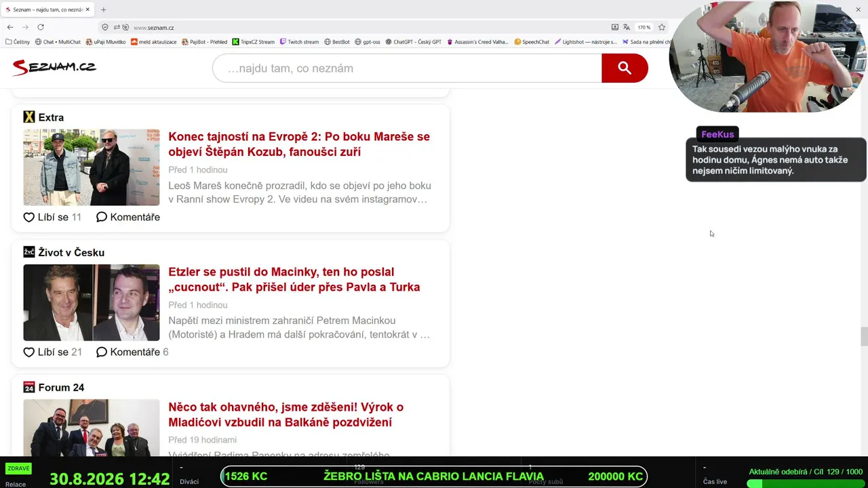Image resolution: width=868 pixels, height=488 pixels.
Task: Click the www.seznam.cz address bar
Action: [153, 28]
